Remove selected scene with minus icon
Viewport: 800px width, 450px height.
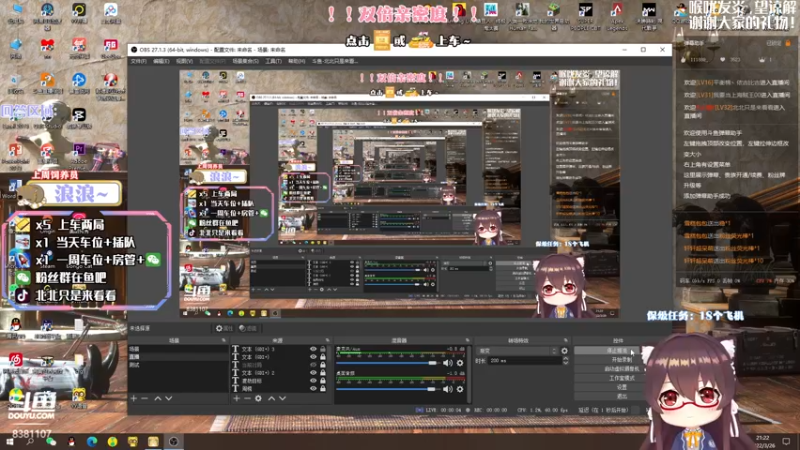click(x=144, y=398)
